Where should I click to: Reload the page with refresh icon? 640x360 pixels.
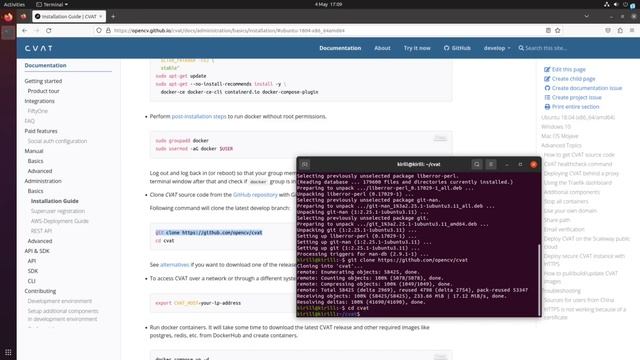[x=49, y=31]
